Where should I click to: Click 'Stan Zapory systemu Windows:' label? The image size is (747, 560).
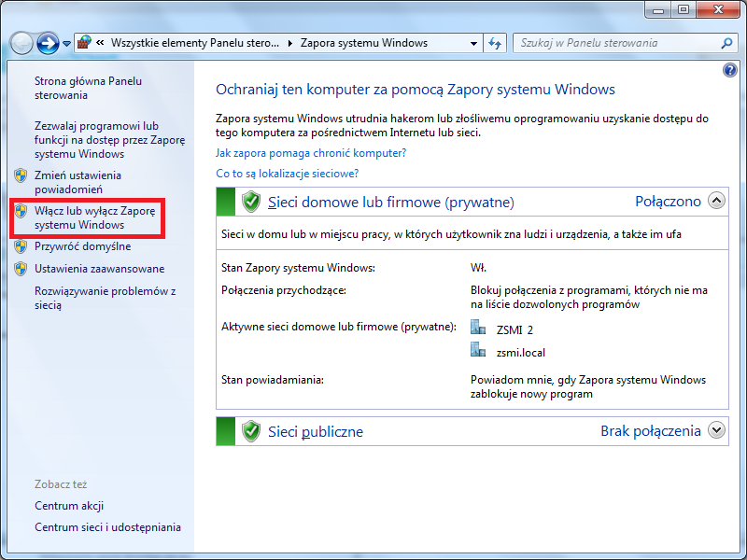(298, 268)
